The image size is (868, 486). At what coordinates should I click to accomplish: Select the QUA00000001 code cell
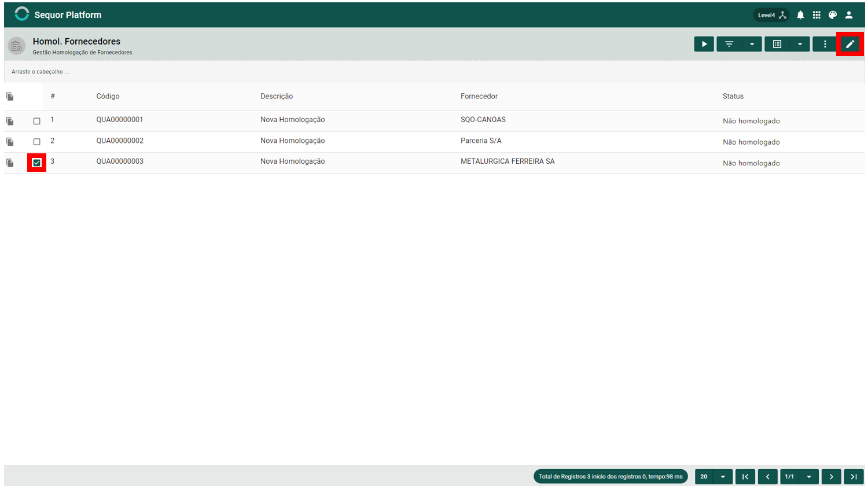tap(120, 120)
